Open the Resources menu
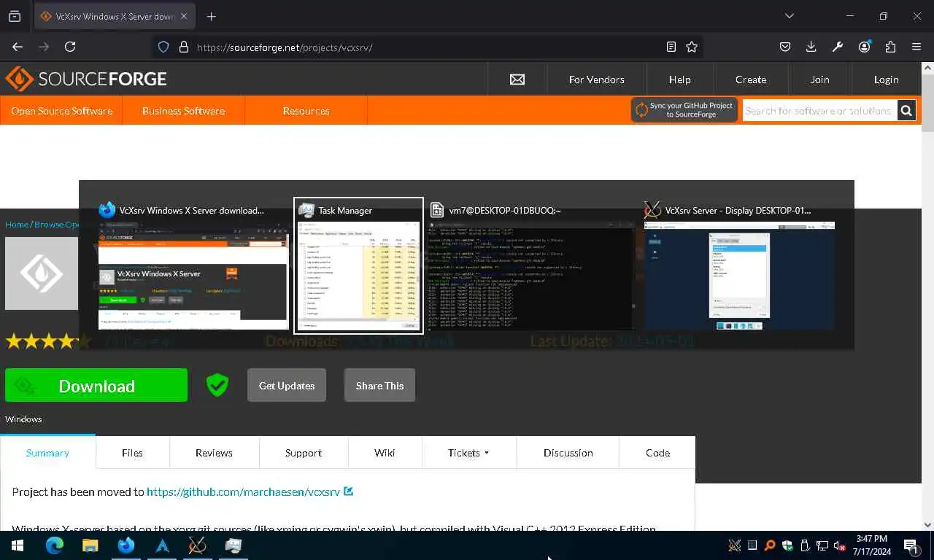Viewport: 934px width, 560px height. (x=306, y=111)
